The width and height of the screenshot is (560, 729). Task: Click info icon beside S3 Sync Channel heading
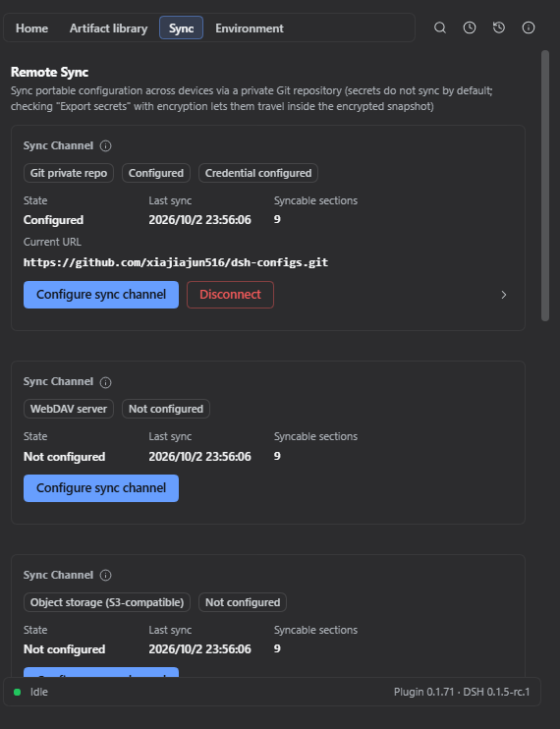[x=105, y=575]
